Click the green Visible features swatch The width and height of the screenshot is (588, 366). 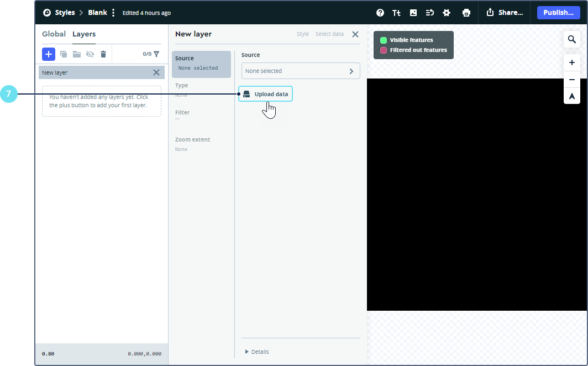tap(384, 40)
